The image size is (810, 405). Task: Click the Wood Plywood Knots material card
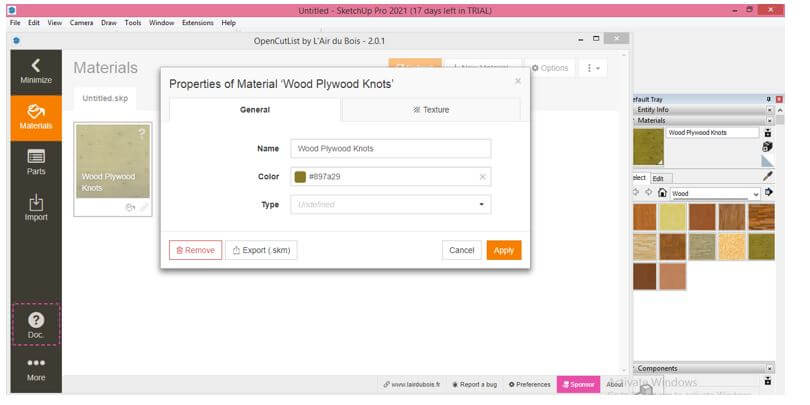[113, 169]
